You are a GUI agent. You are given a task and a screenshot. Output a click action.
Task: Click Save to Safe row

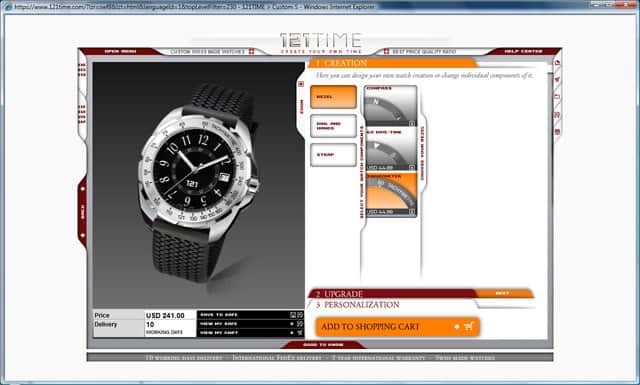coord(250,315)
